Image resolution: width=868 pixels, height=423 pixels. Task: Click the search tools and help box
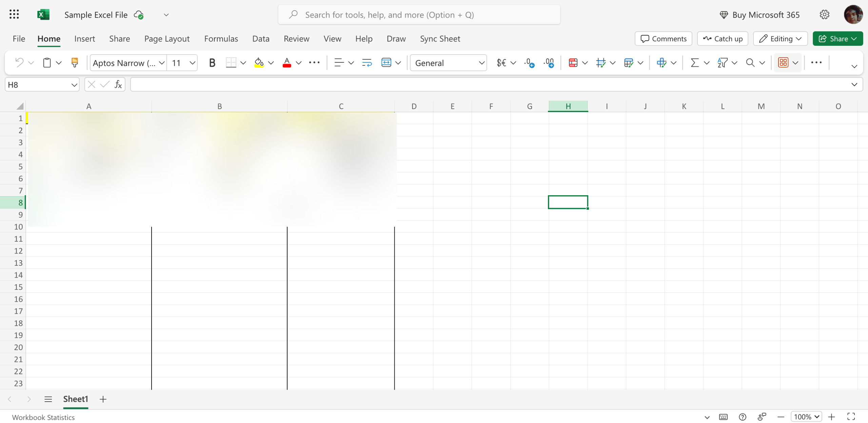419,15
